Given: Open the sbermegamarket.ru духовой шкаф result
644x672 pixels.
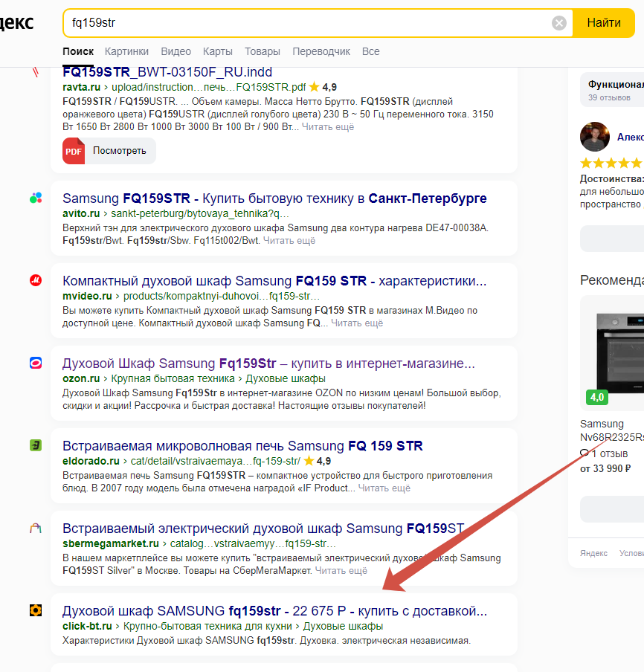Looking at the screenshot, I should (263, 529).
